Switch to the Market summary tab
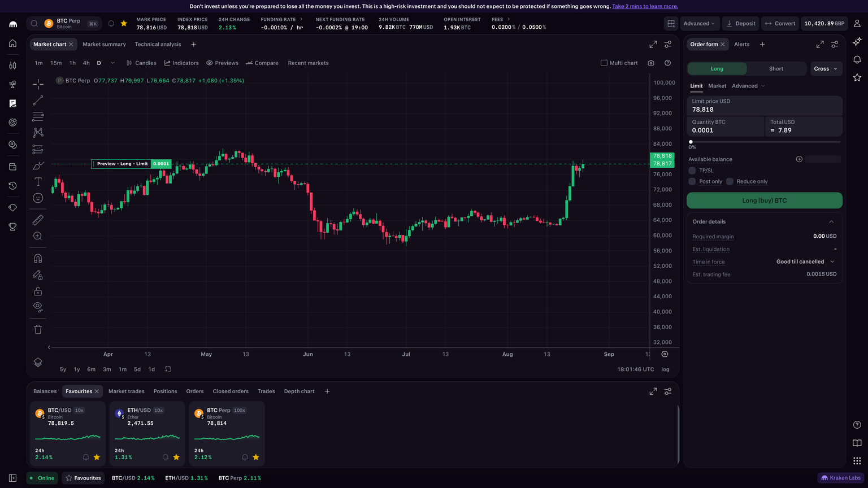 (x=104, y=44)
